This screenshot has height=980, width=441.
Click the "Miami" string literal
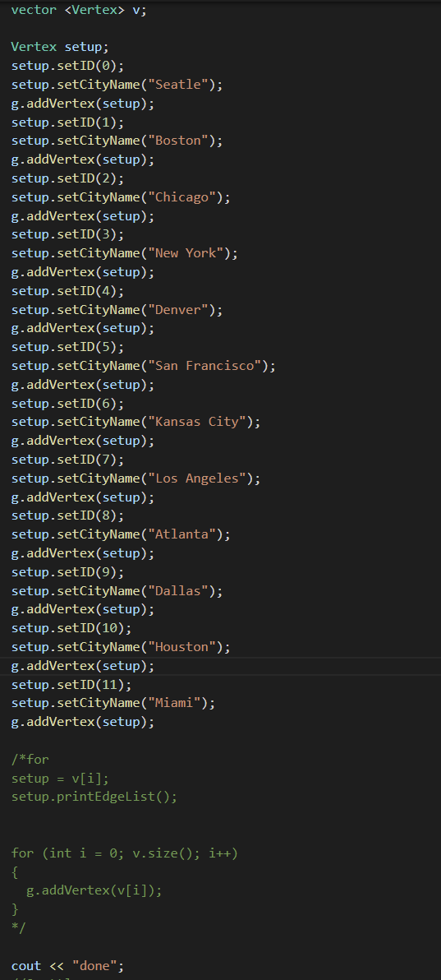tap(178, 703)
